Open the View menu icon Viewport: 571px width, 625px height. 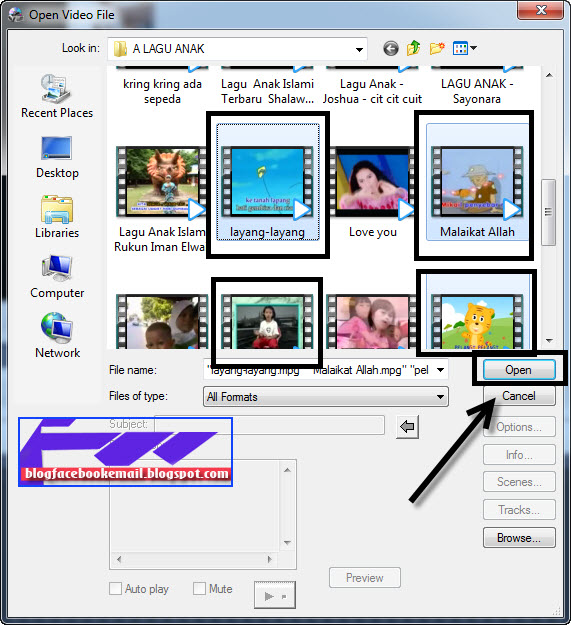[465, 49]
